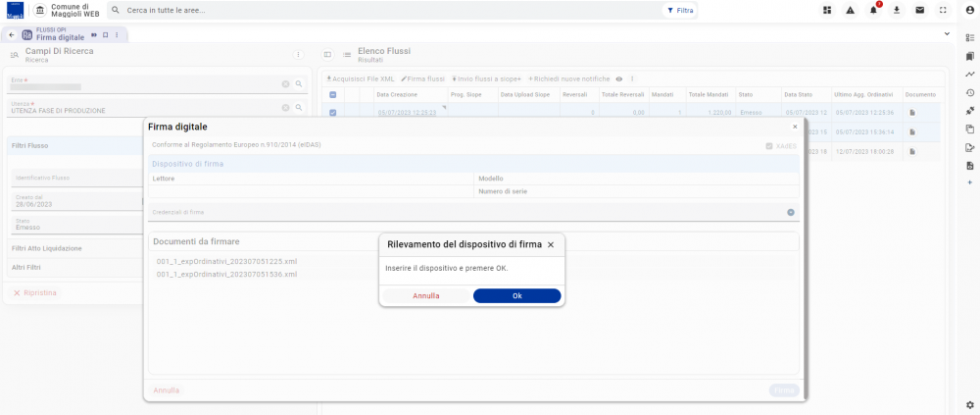Image resolution: width=980 pixels, height=415 pixels.
Task: Open the dashboard widgets icon in top bar
Action: pyautogui.click(x=827, y=10)
